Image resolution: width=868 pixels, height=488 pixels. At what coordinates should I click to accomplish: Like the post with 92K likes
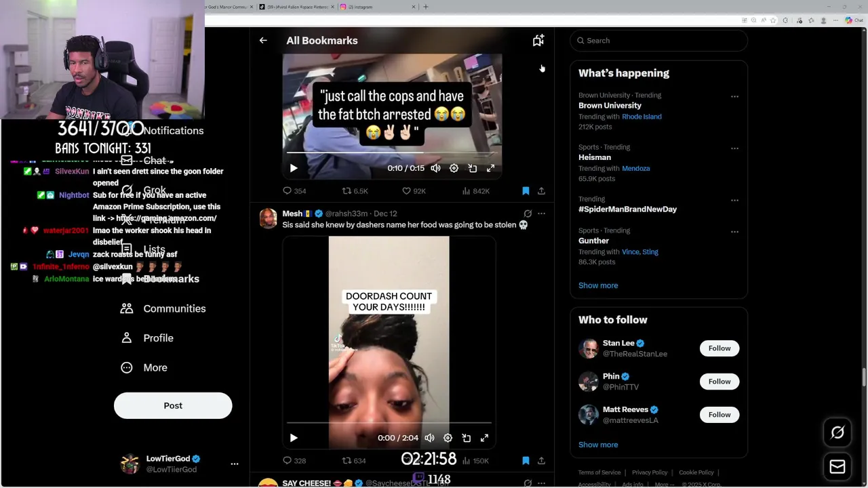click(414, 191)
